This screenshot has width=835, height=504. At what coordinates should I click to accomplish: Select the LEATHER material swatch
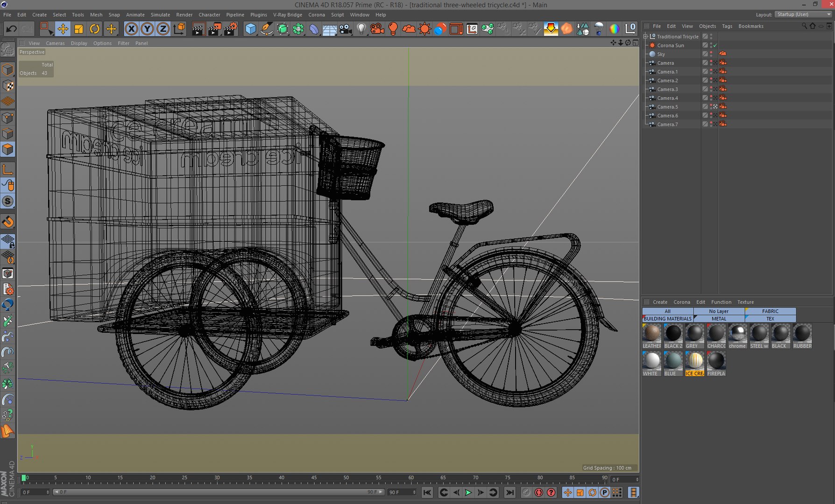651,336
